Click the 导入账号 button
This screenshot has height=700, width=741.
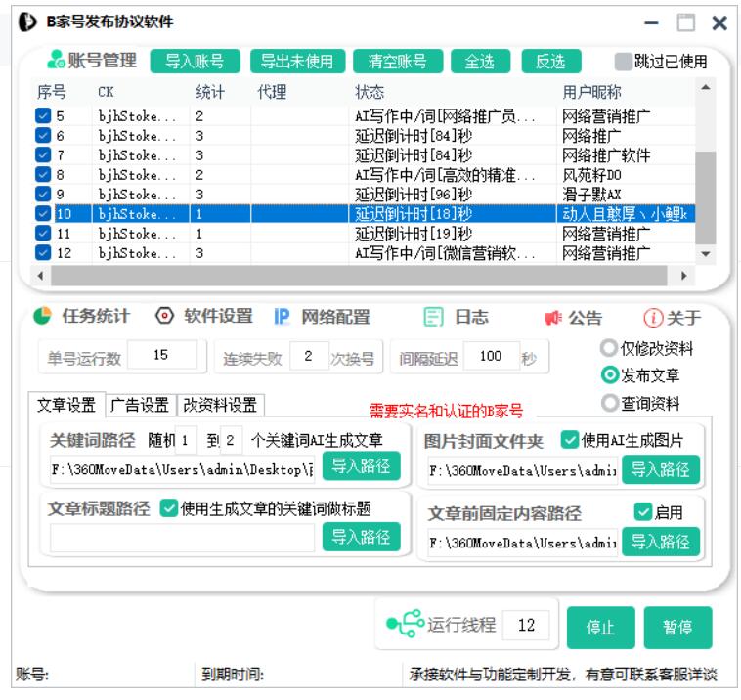point(195,61)
